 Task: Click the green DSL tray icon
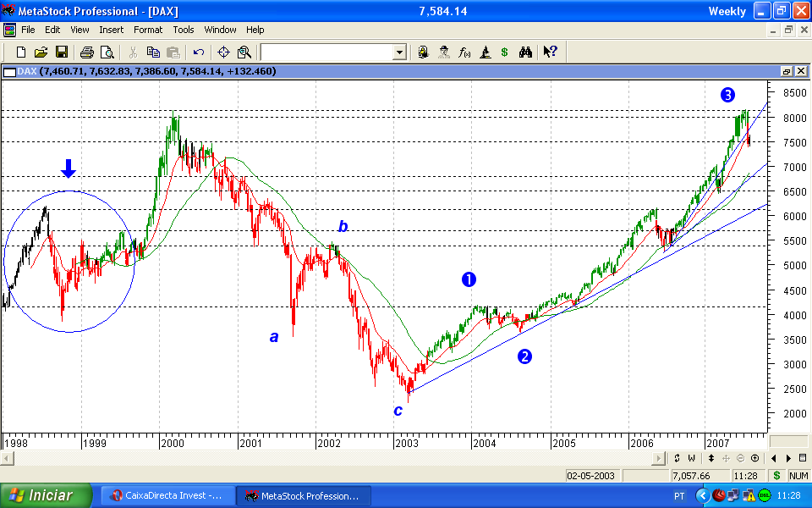click(x=765, y=495)
